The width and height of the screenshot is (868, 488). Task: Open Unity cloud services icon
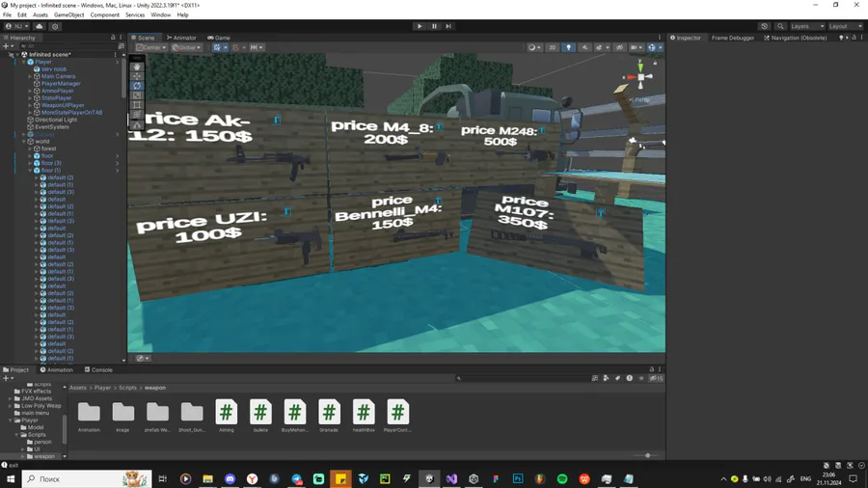click(40, 26)
